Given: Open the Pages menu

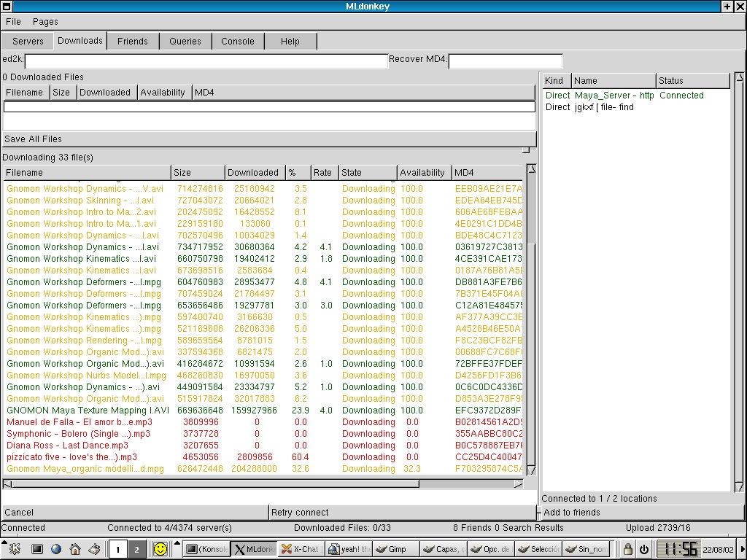Looking at the screenshot, I should [x=45, y=21].
